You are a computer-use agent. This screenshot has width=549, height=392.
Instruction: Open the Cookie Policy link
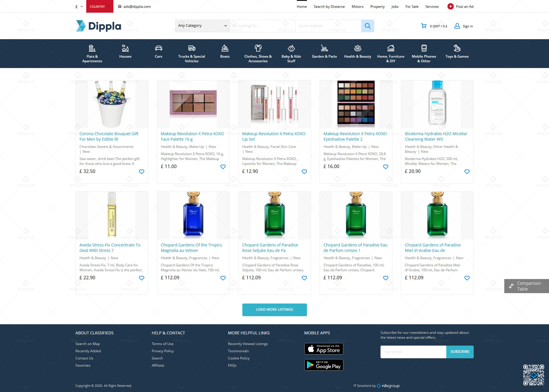click(239, 358)
